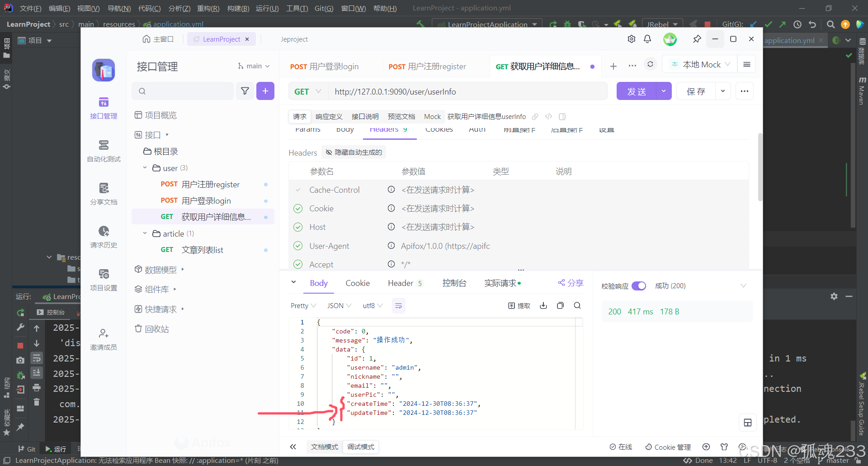Image resolution: width=868 pixels, height=466 pixels.
Task: Click the interface search box
Action: [183, 91]
